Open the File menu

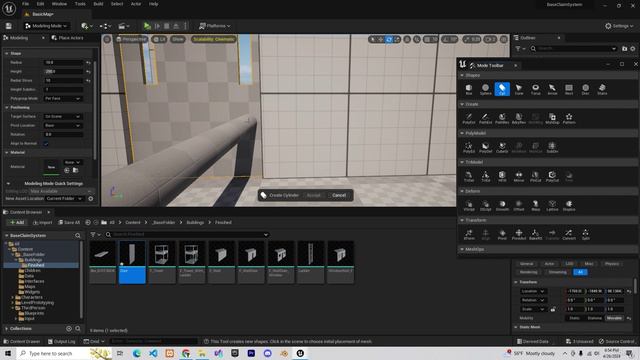coord(25,4)
